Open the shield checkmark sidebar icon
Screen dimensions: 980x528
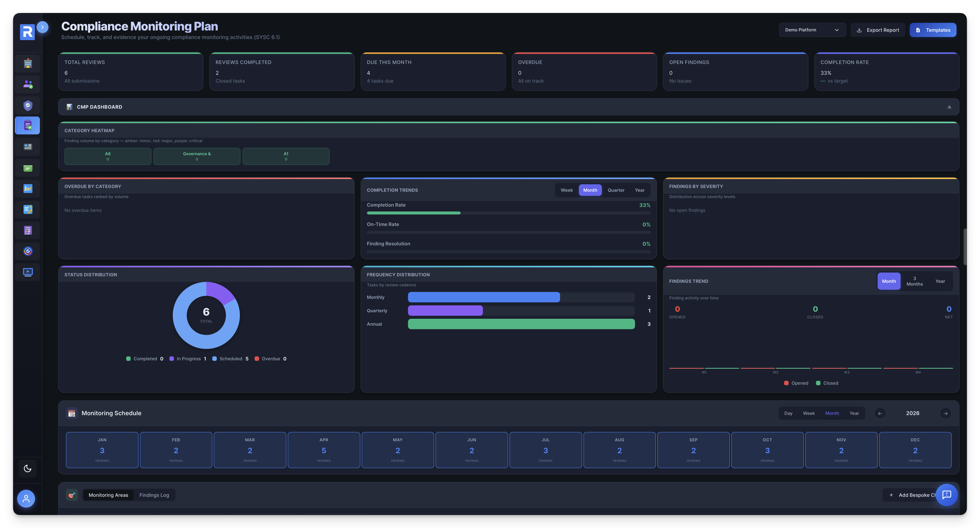point(27,105)
